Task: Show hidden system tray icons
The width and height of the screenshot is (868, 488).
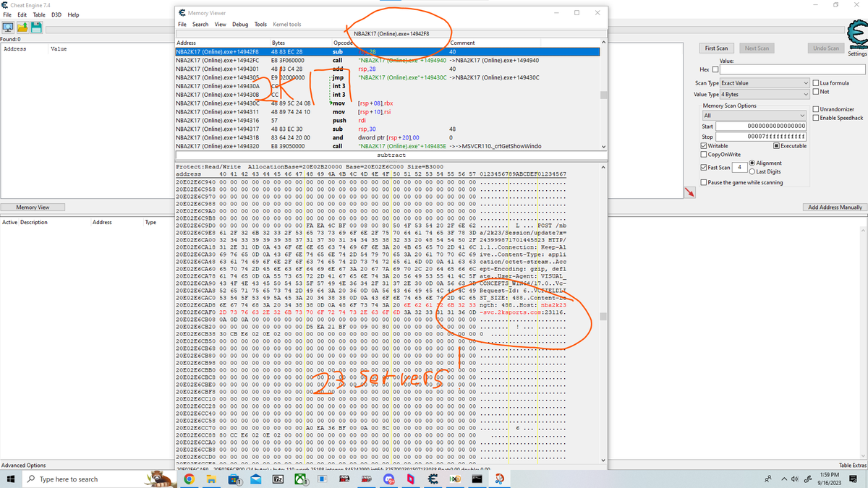Action: [783, 479]
